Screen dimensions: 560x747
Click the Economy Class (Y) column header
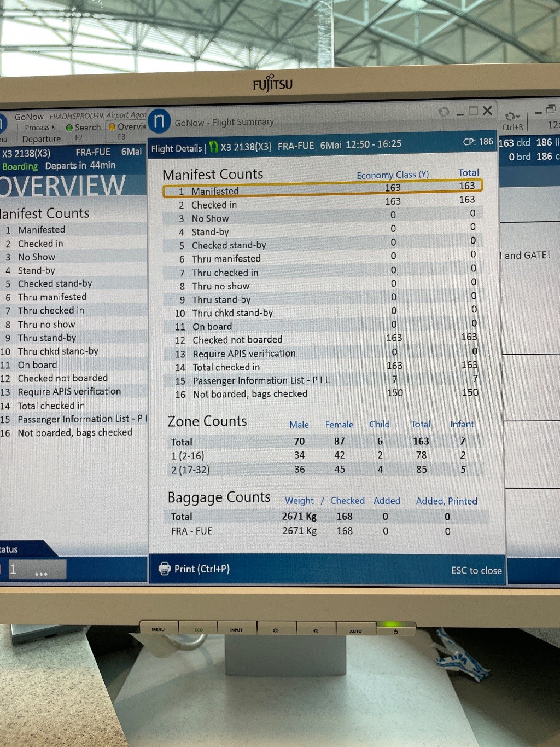[x=392, y=175]
